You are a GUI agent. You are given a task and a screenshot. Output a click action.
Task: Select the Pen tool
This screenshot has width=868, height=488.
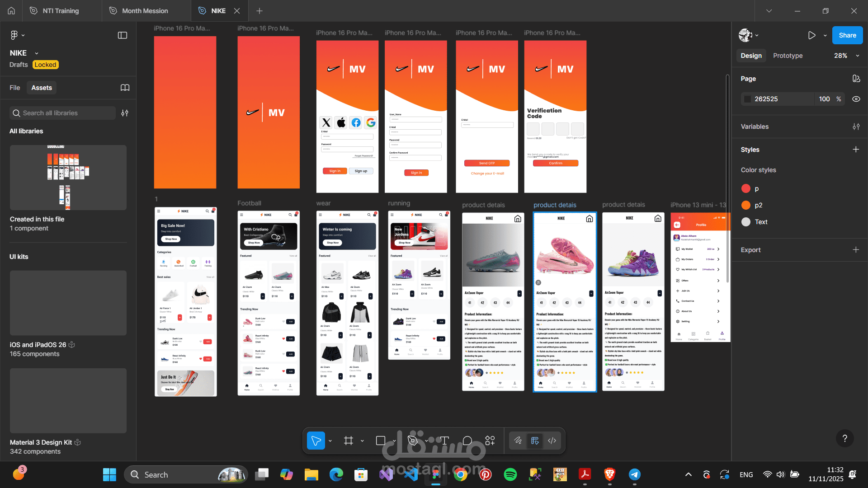pyautogui.click(x=412, y=441)
